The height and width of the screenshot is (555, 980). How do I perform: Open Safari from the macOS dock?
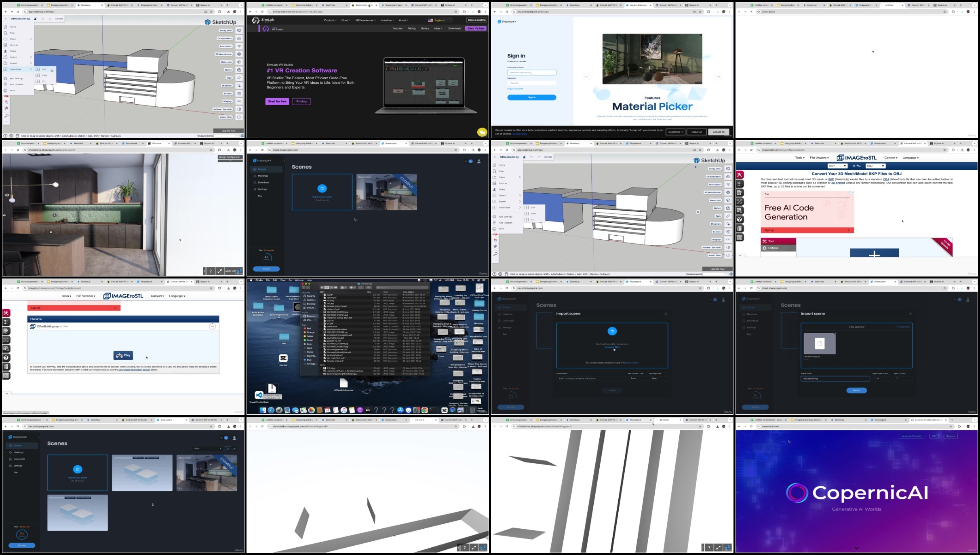point(271,410)
